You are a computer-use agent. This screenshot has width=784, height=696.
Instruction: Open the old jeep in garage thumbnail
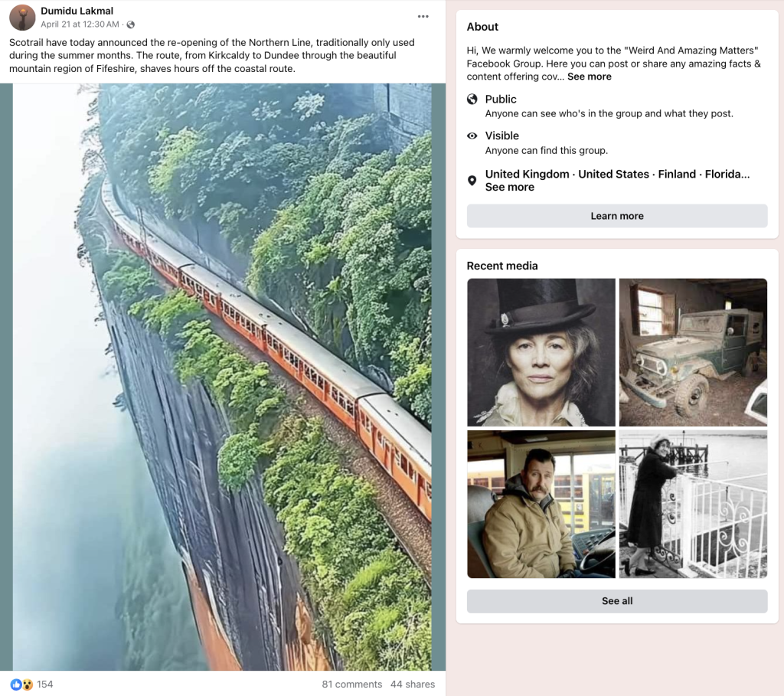(x=693, y=352)
